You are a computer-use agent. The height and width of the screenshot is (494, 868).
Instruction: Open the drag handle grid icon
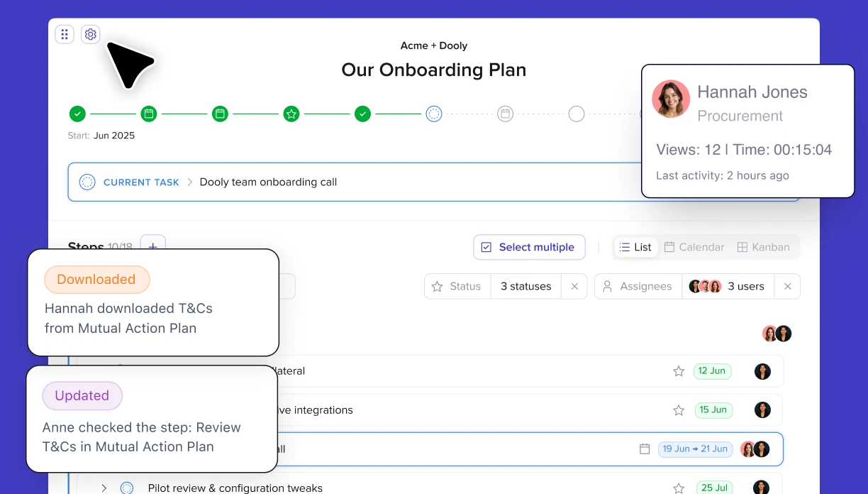pos(65,34)
